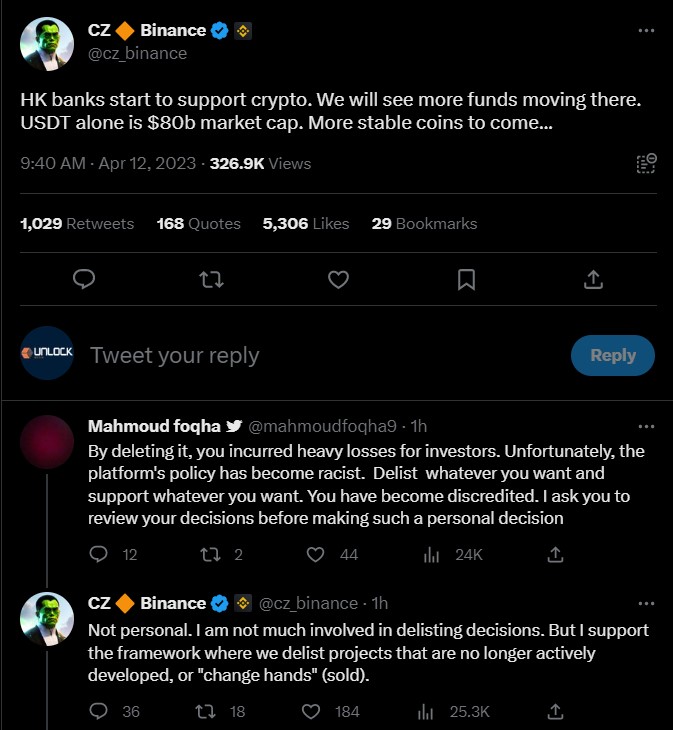This screenshot has width=673, height=730.
Task: Open Mahmoud foqha's profile avatar
Action: [x=46, y=442]
